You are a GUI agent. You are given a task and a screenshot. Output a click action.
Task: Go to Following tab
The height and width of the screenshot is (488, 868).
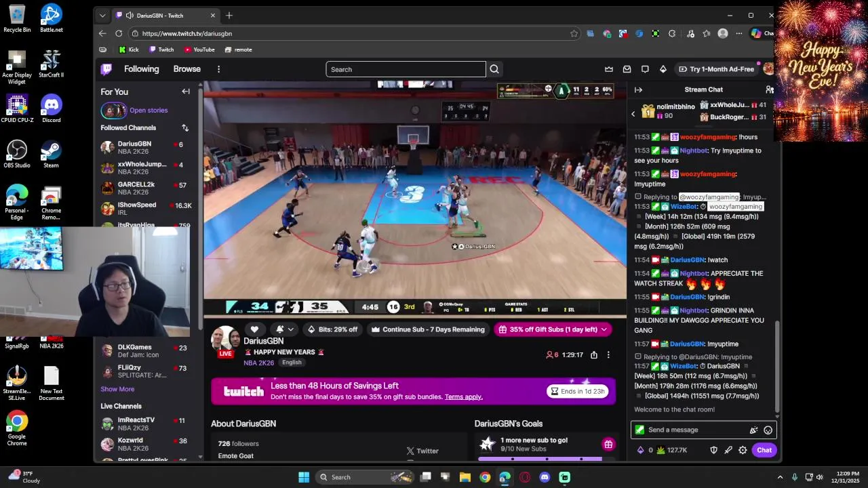(141, 69)
